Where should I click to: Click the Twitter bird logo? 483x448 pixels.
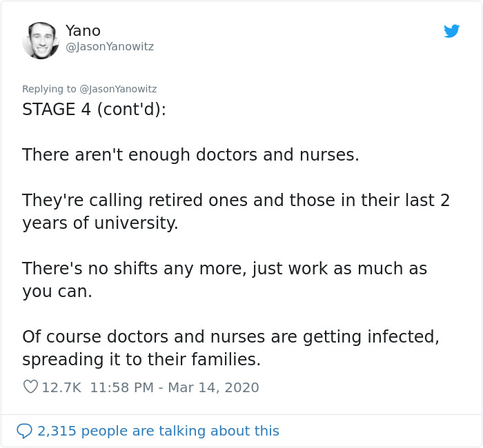tap(451, 31)
